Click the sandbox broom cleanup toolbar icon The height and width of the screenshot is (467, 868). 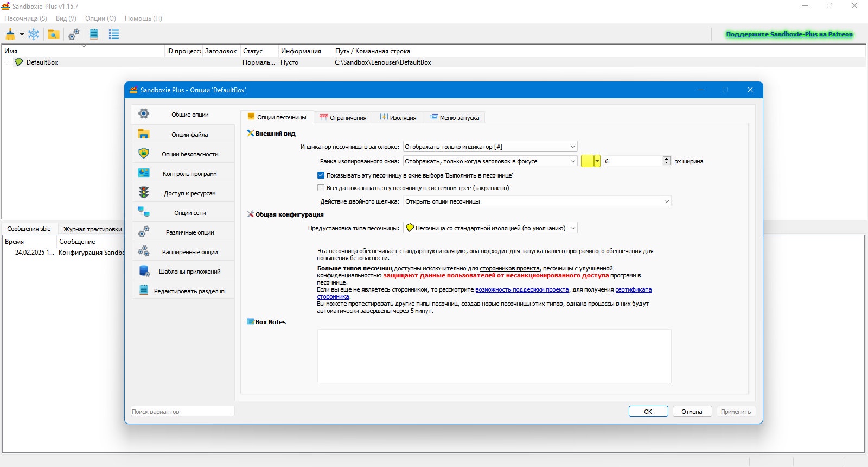click(x=10, y=34)
